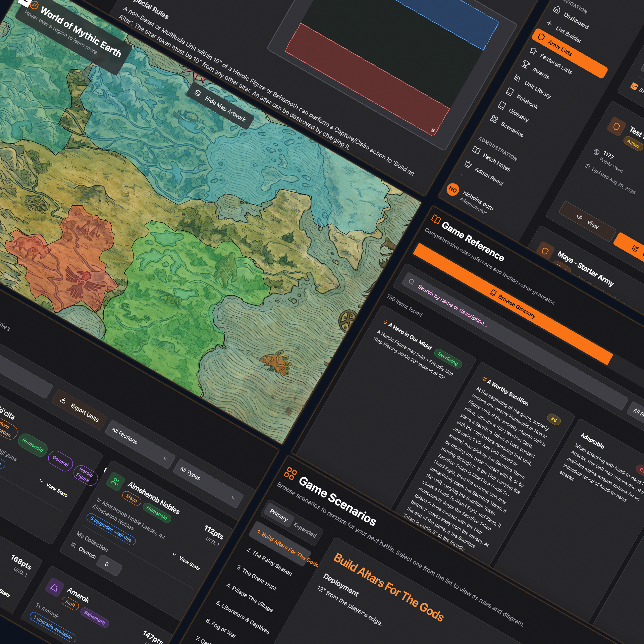
Task: Click the Almehenob Nobles unit type icon
Action: [115, 482]
